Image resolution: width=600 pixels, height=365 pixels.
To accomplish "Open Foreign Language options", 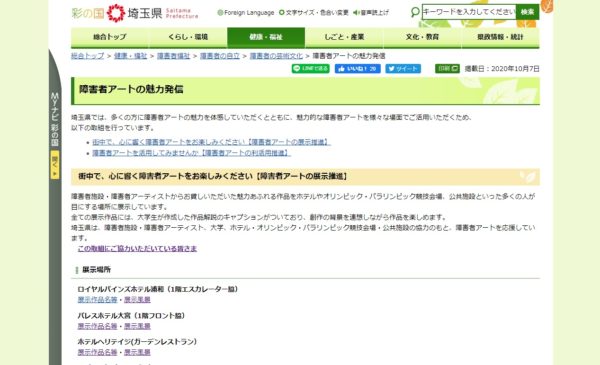I will point(246,13).
